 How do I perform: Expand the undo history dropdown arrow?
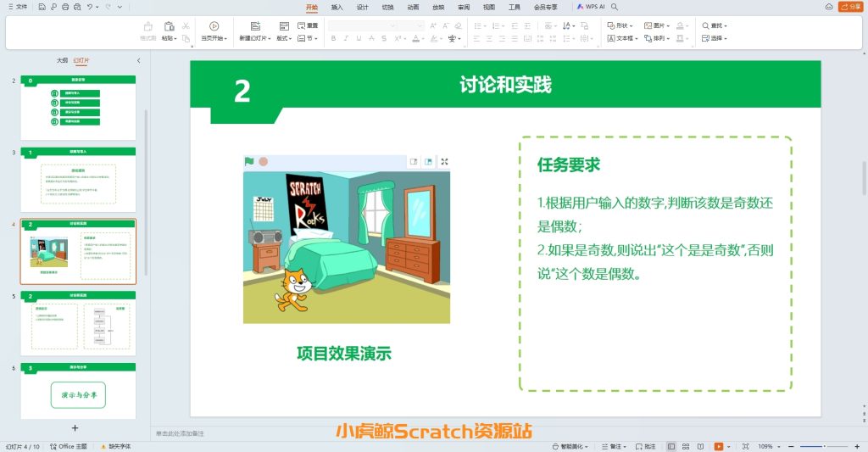pyautogui.click(x=97, y=7)
